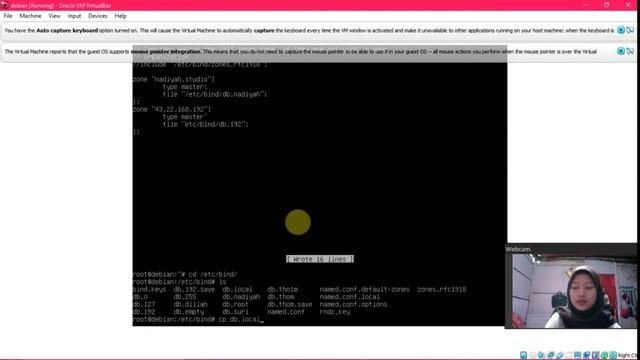Click db.192.save in the file listing
This screenshot has height=360, width=640.
tap(194, 289)
